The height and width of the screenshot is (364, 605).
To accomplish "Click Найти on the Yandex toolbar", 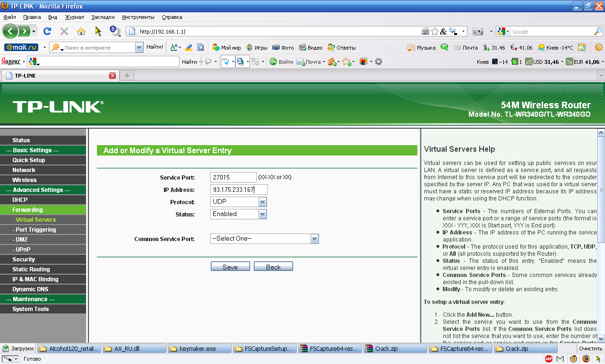I will 190,62.
